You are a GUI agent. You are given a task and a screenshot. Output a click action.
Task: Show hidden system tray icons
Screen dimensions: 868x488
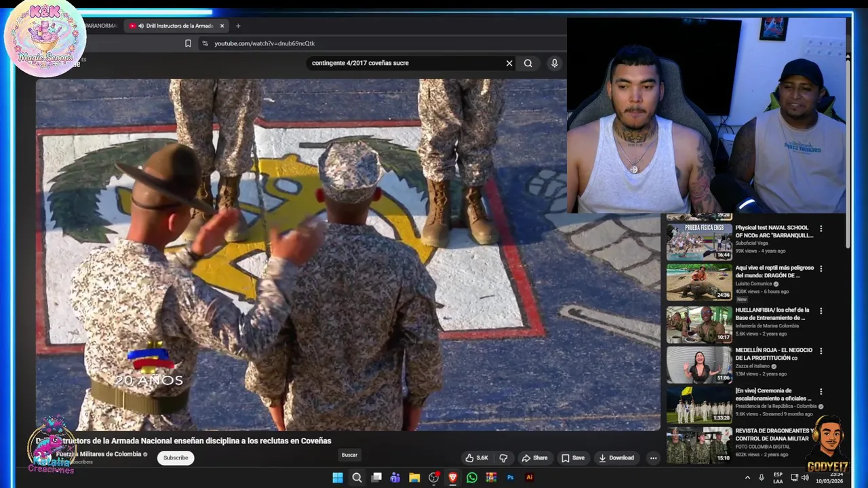[748, 478]
